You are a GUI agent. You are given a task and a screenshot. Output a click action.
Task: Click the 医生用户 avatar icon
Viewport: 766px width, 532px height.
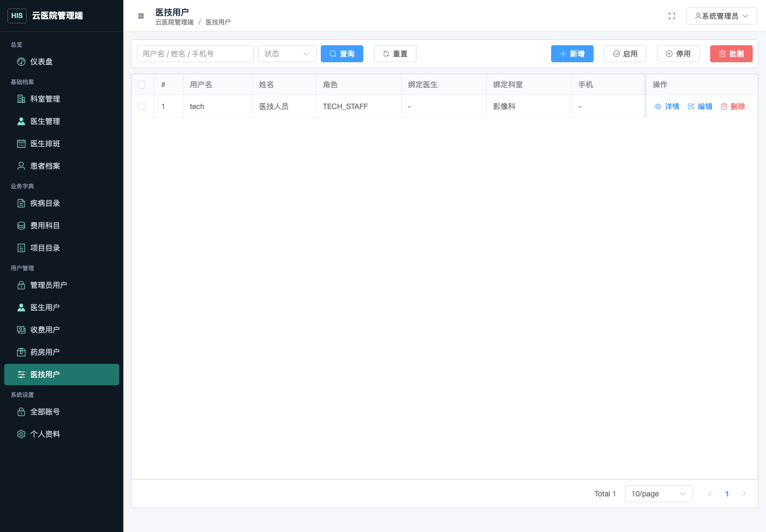tap(21, 307)
